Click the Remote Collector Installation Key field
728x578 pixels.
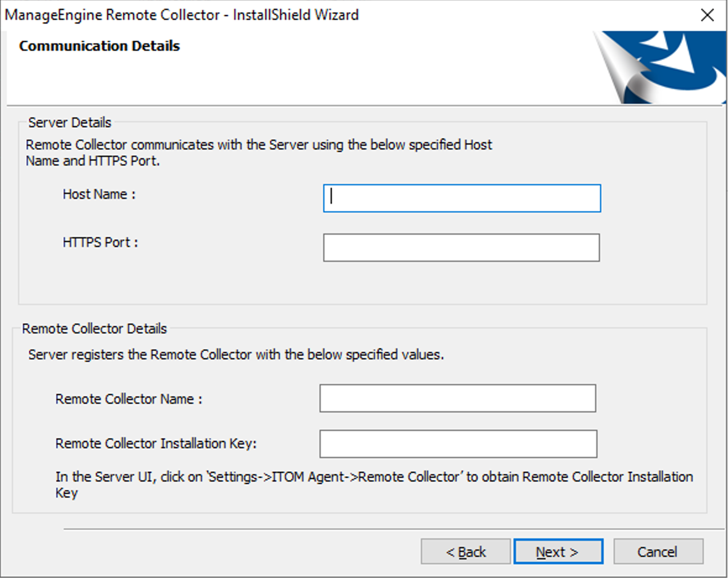click(x=458, y=444)
